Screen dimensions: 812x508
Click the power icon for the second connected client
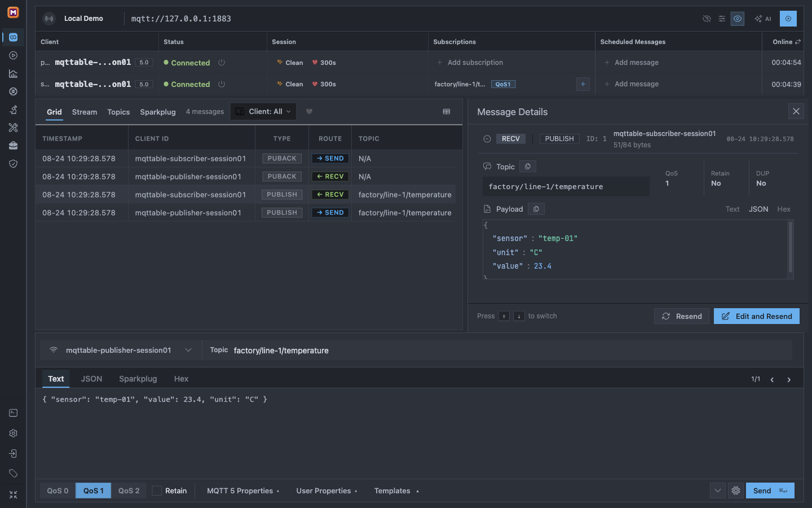click(x=222, y=84)
